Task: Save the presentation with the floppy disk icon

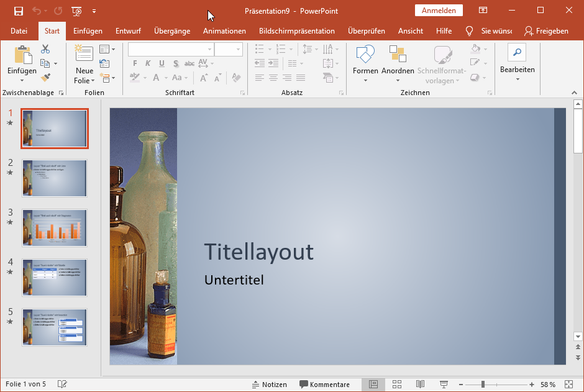Action: click(18, 11)
